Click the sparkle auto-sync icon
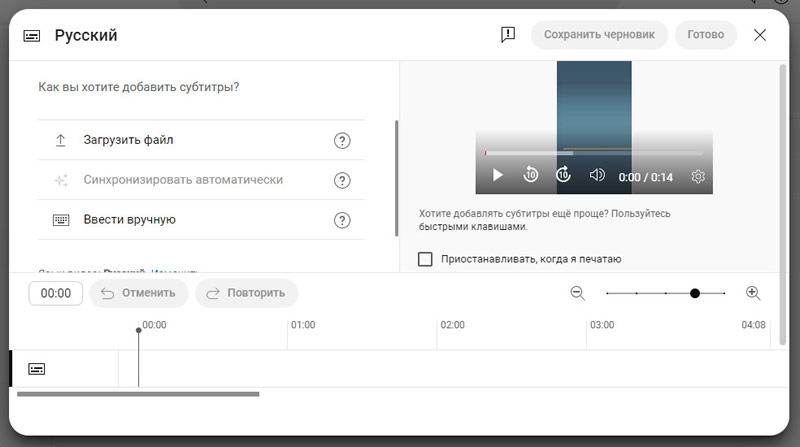800x447 pixels. coord(61,180)
